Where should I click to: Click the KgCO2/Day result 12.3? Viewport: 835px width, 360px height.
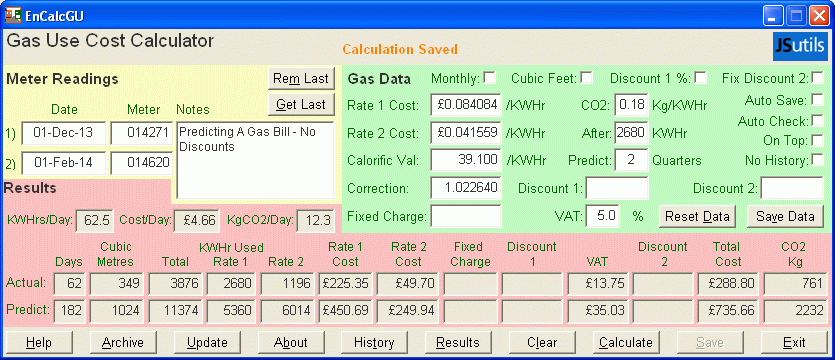[316, 220]
